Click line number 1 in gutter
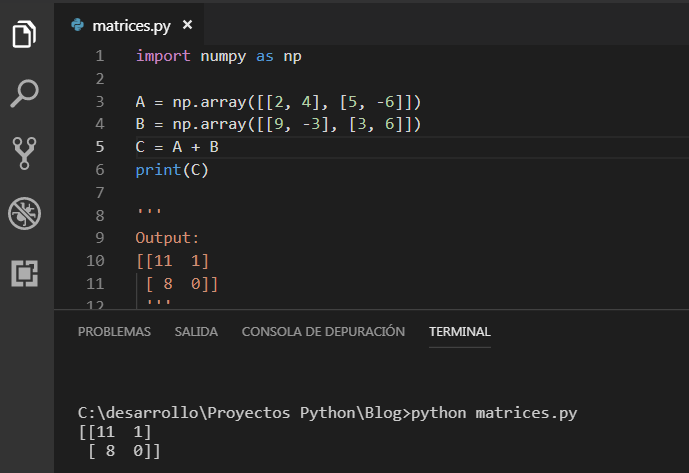The height and width of the screenshot is (473, 689). [100, 56]
